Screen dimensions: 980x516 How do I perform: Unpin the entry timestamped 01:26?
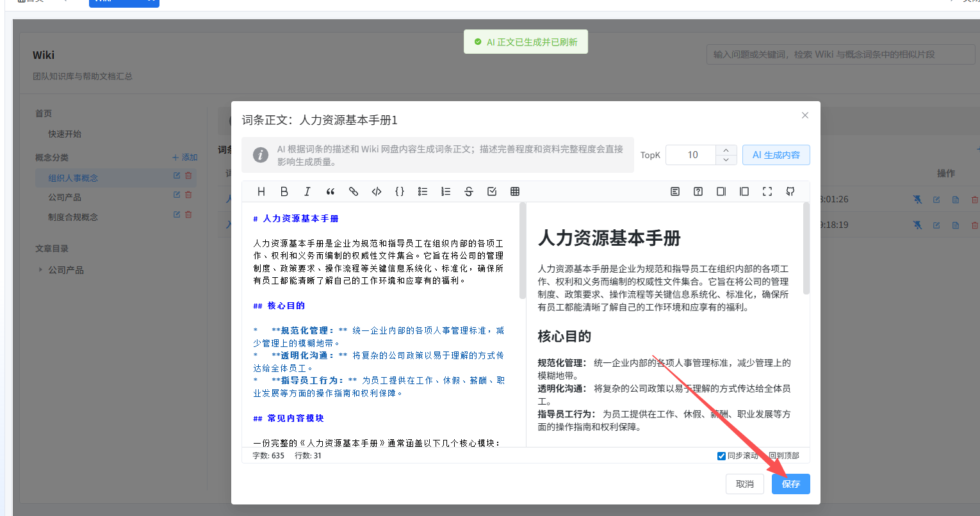[917, 200]
